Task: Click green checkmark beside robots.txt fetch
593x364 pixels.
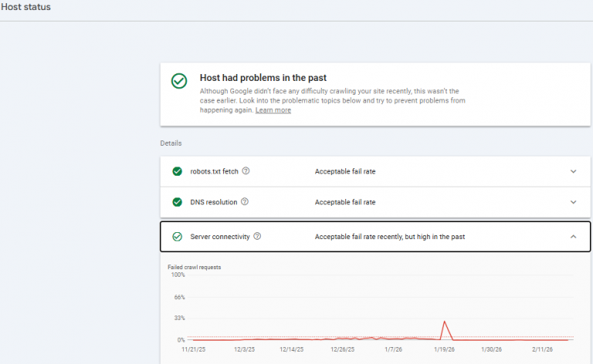Action: click(x=178, y=171)
